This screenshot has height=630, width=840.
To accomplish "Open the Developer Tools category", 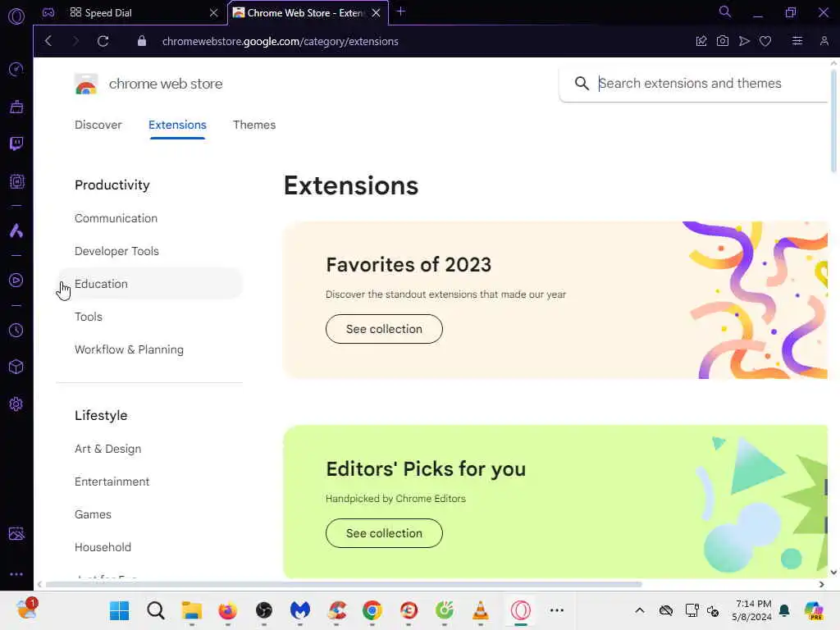I will click(x=116, y=251).
